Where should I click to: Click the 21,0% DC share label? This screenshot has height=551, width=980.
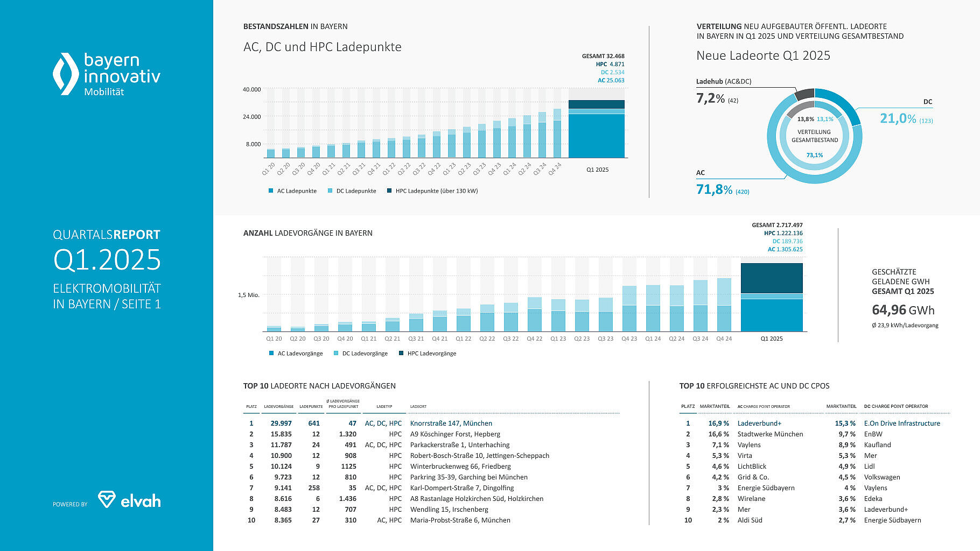click(898, 118)
